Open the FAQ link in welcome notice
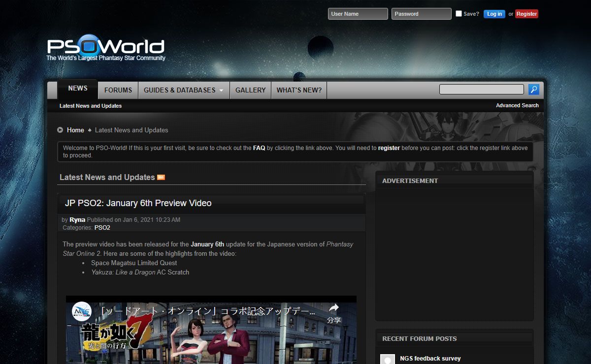Screen dimensions: 591x364 click(x=259, y=148)
